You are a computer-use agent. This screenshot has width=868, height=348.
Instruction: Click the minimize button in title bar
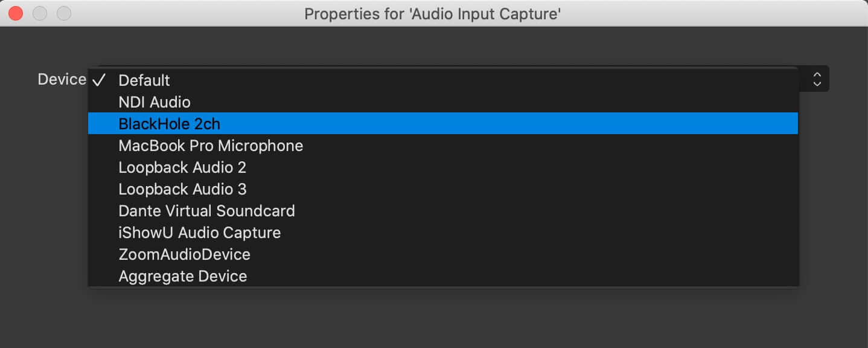point(40,13)
